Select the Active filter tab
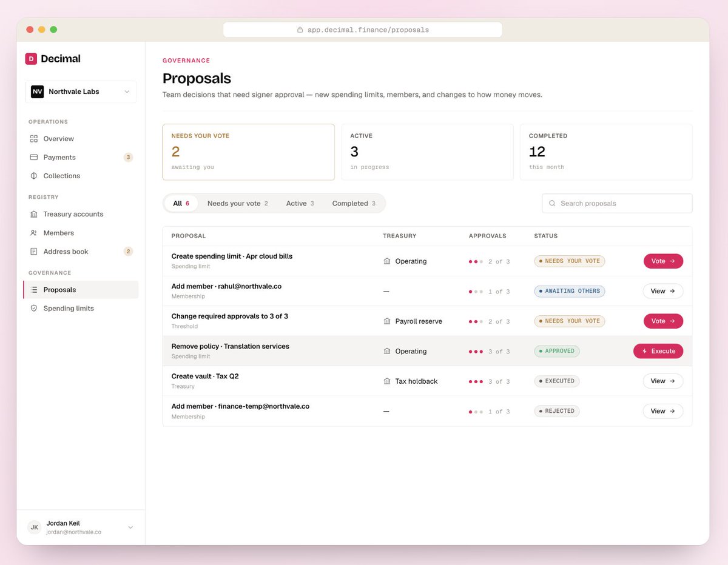This screenshot has width=728, height=565. click(300, 204)
